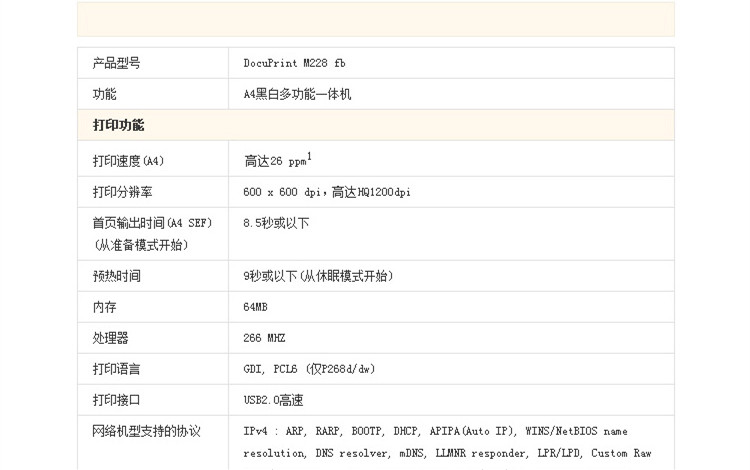Click the DocuPrint M228 fb model name
This screenshot has height=470, width=750.
point(294,63)
